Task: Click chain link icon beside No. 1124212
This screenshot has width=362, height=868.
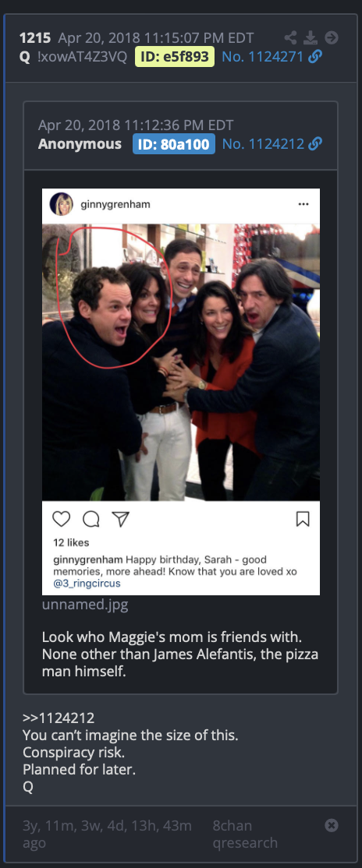Action: click(x=315, y=144)
